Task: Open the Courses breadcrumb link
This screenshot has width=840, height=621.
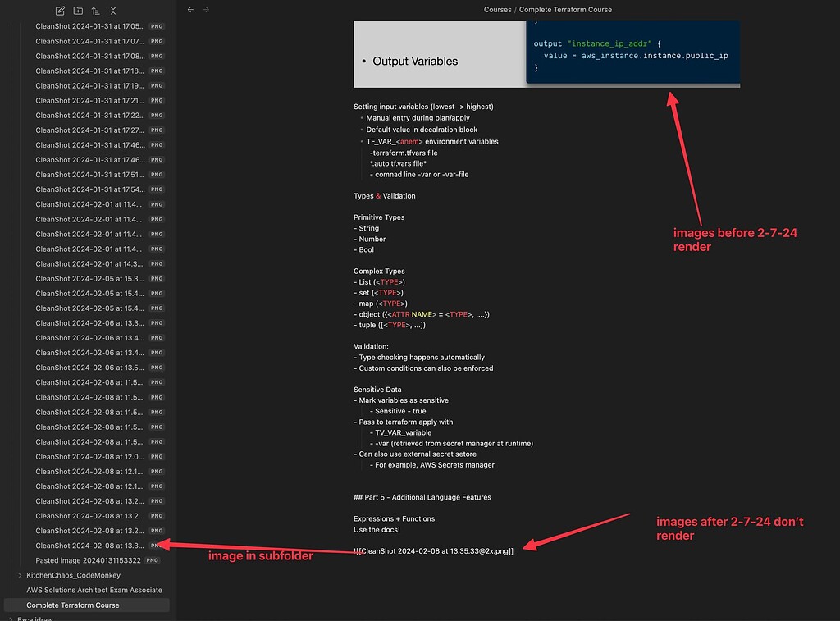Action: (497, 9)
